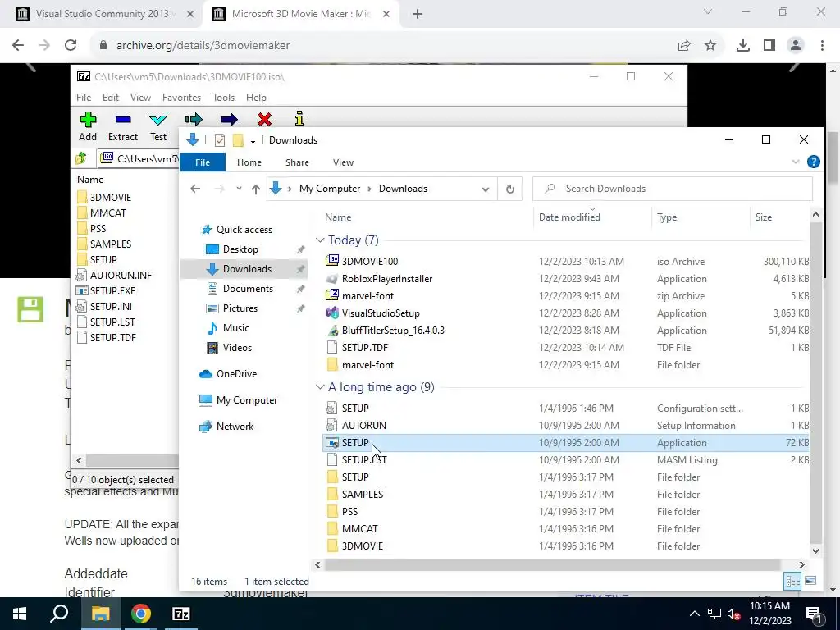Image resolution: width=840 pixels, height=630 pixels.
Task: Select BluffTitlerSetup_16.4.0.3 file
Action: (393, 331)
